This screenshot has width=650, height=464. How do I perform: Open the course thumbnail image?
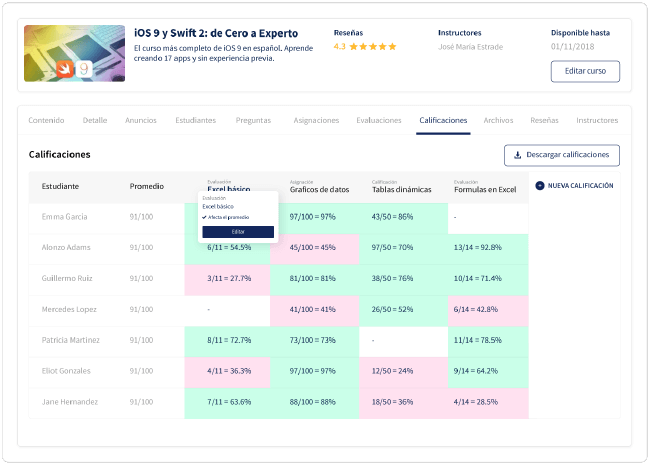75,53
